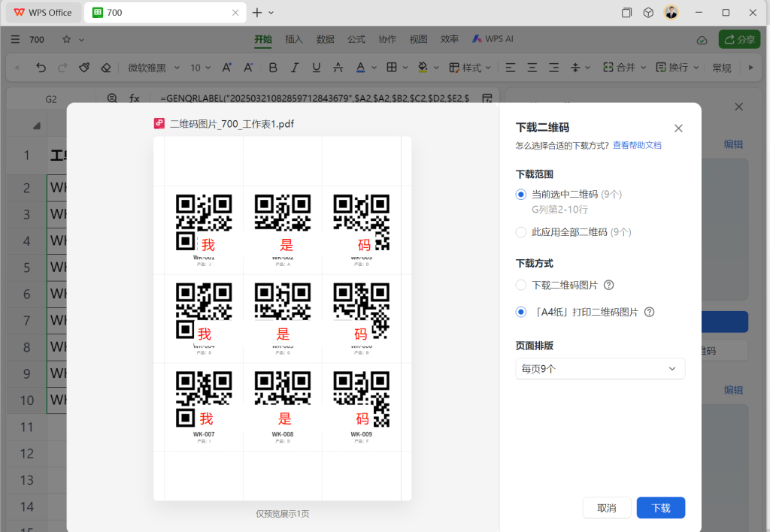This screenshot has width=770, height=532.
Task: Open the 每页9个 page layout dropdown
Action: click(x=599, y=369)
